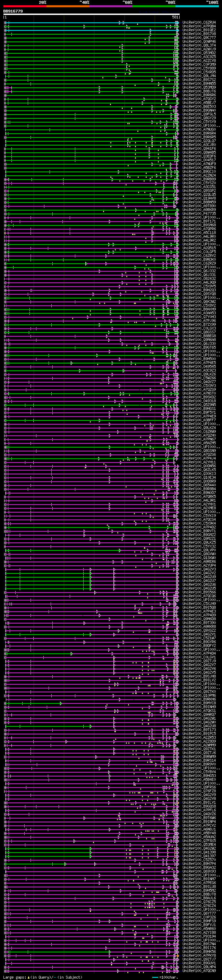This screenshot has width=222, height=980.
Task: Click the green alignment bar for UniRef100_A2WXJ9
Action: [x=92, y=49]
